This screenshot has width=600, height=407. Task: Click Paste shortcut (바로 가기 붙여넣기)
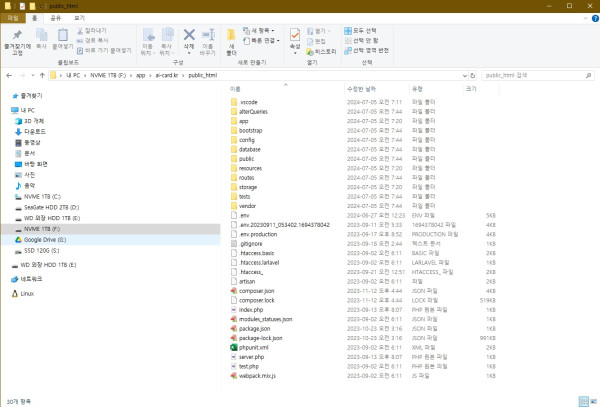(104, 50)
